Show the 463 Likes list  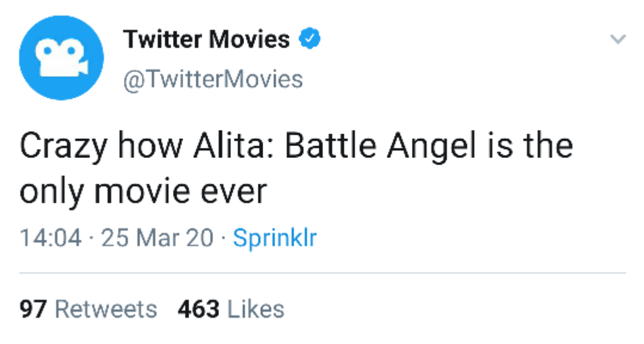pyautogui.click(x=230, y=309)
